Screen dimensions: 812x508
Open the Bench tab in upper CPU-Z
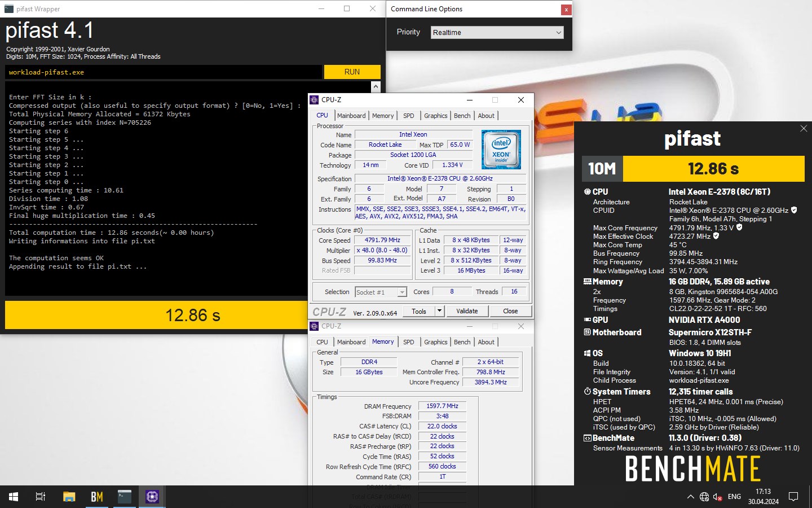[462, 116]
